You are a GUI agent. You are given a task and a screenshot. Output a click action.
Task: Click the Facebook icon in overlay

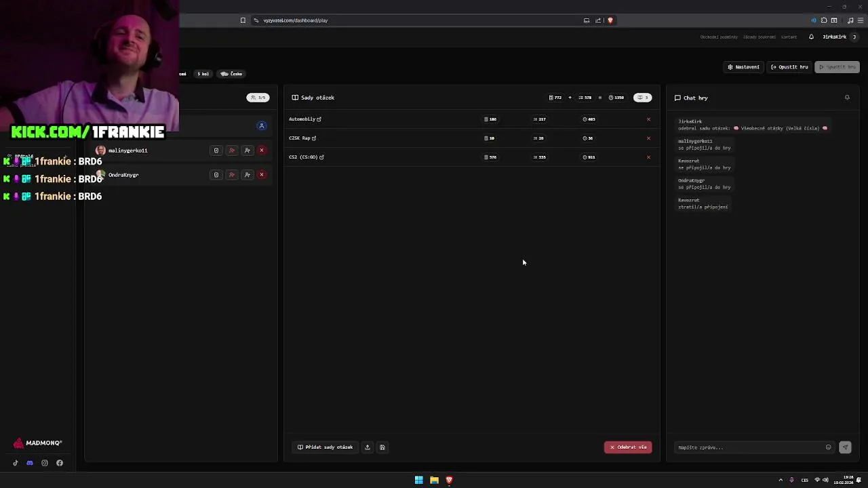pyautogui.click(x=60, y=463)
